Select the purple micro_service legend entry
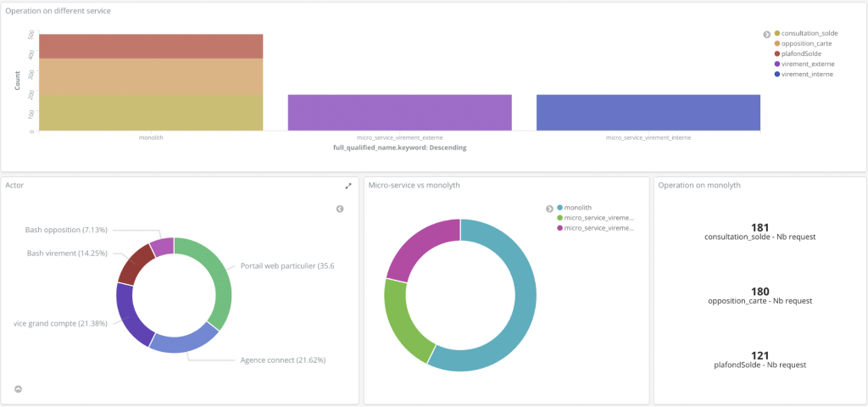 pos(598,228)
